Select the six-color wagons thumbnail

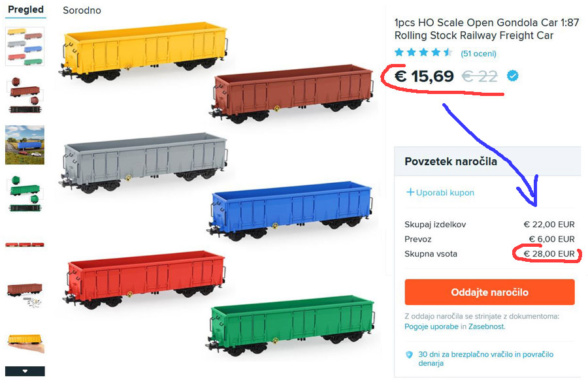click(25, 46)
